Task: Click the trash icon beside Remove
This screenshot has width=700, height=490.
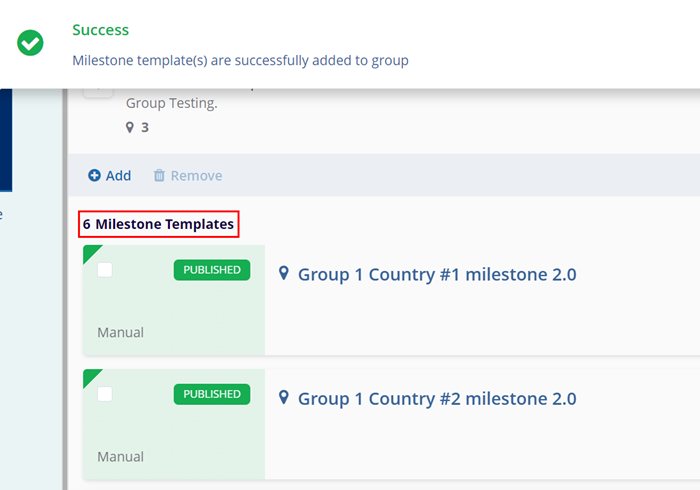Action: 159,176
